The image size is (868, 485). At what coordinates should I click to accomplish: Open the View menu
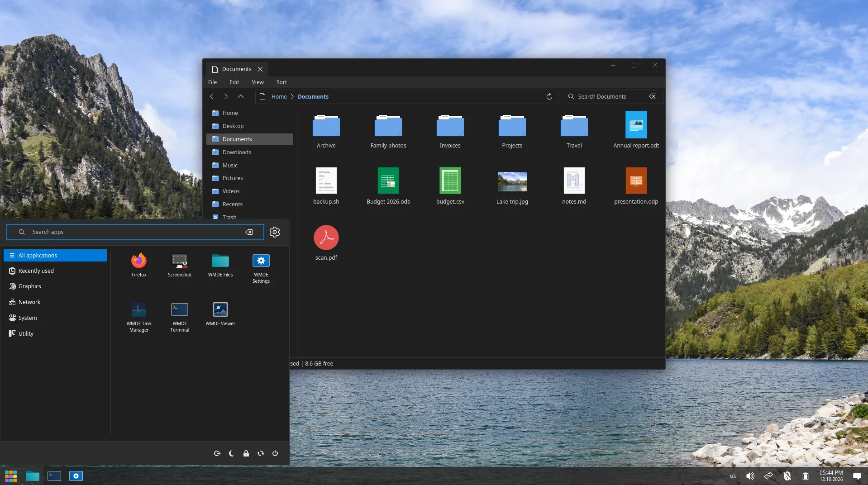[258, 82]
